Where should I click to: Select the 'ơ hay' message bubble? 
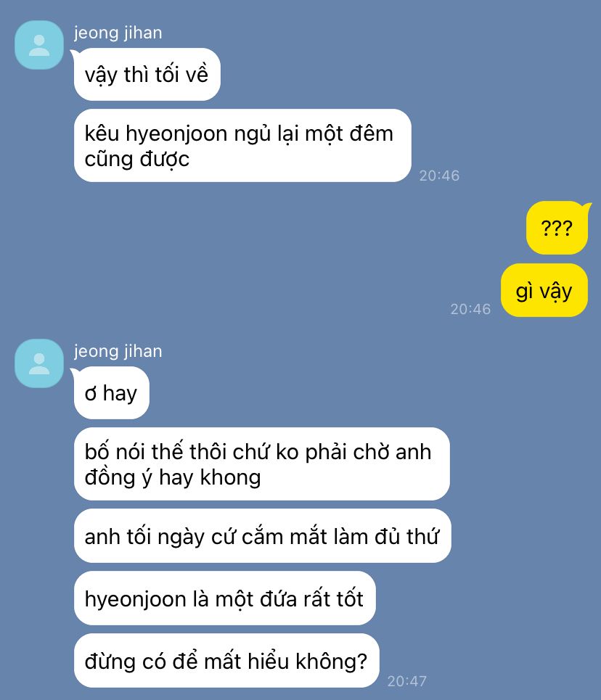pos(111,393)
